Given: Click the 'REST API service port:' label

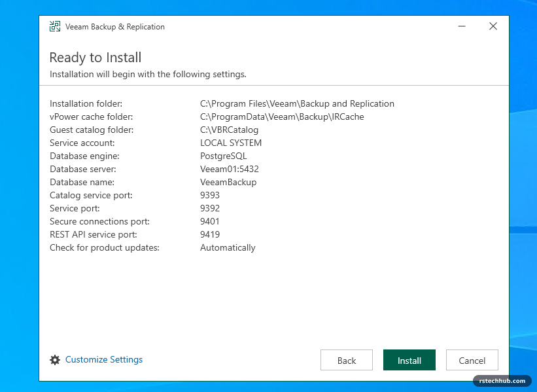Looking at the screenshot, I should (93, 234).
